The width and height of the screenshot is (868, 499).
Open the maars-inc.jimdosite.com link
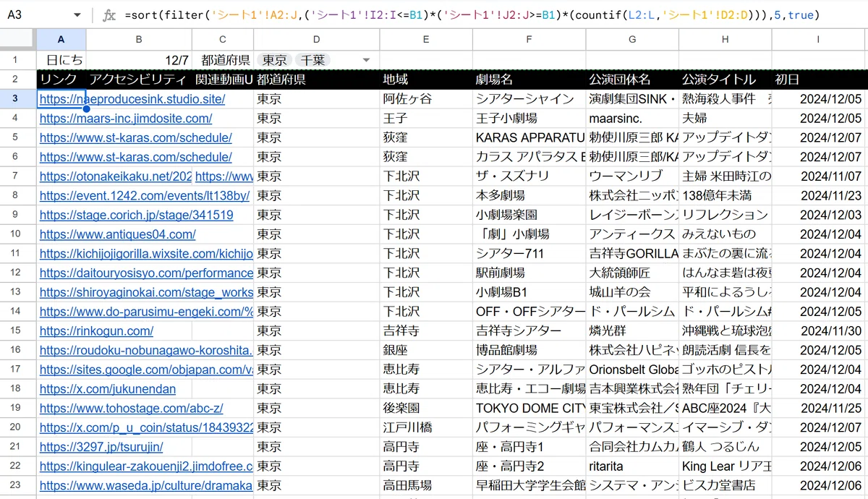point(126,119)
